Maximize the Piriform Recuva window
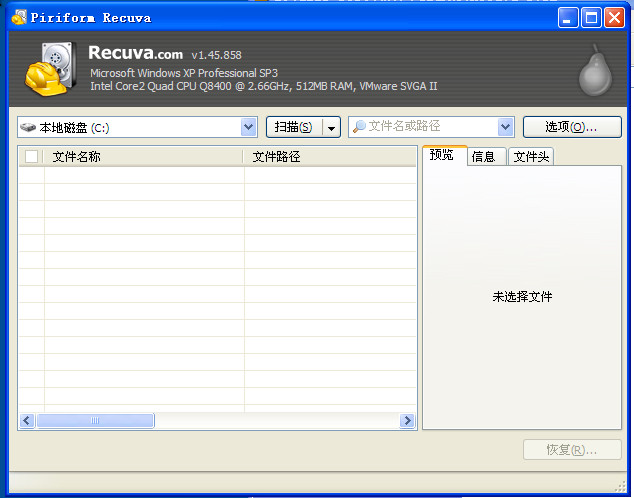This screenshot has width=634, height=498. tap(591, 18)
